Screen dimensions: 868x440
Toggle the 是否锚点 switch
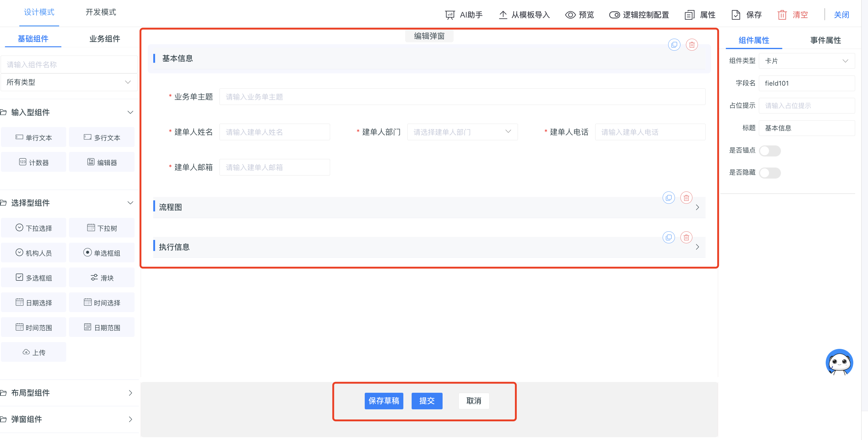click(770, 150)
